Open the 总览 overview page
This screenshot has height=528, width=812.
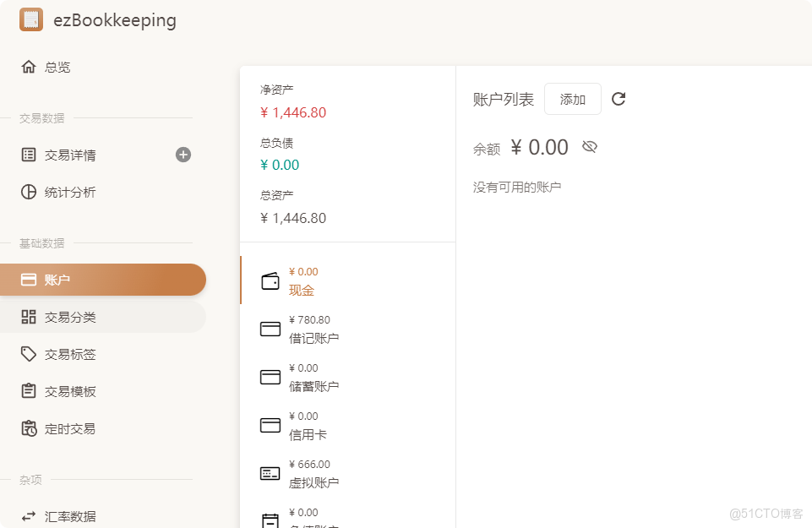(x=57, y=67)
